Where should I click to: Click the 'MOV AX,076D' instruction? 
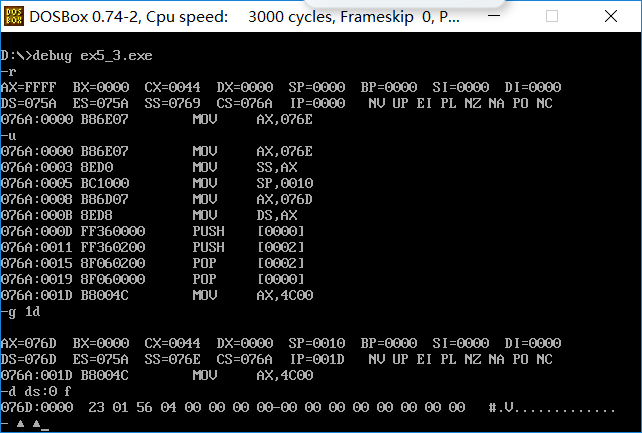click(253, 199)
